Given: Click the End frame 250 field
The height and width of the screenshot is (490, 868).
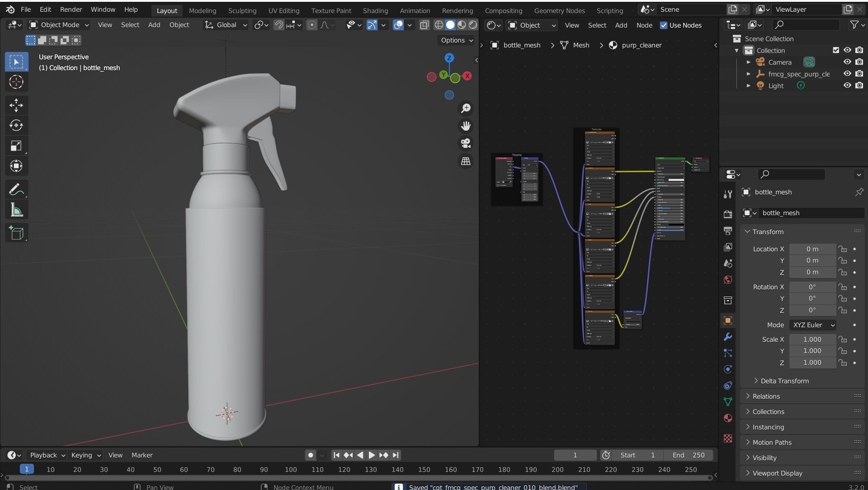Looking at the screenshot, I should (689, 455).
